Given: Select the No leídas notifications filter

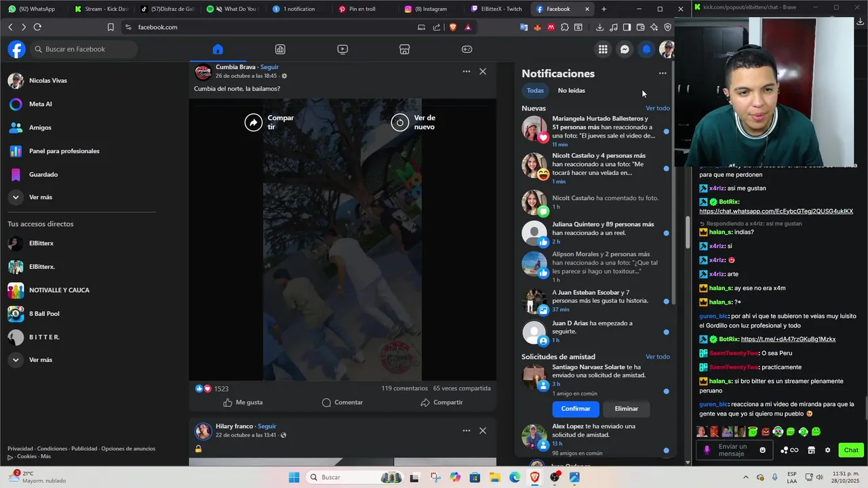Looking at the screenshot, I should tap(571, 91).
